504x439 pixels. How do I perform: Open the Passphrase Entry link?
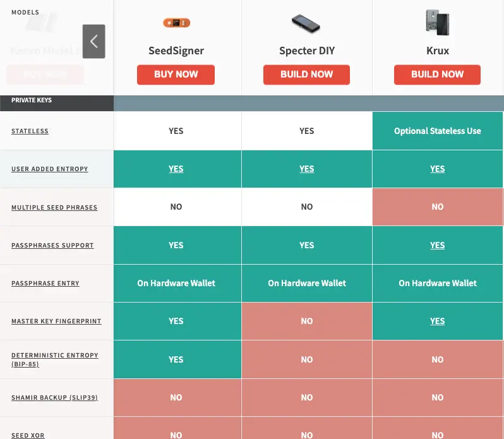pos(45,284)
